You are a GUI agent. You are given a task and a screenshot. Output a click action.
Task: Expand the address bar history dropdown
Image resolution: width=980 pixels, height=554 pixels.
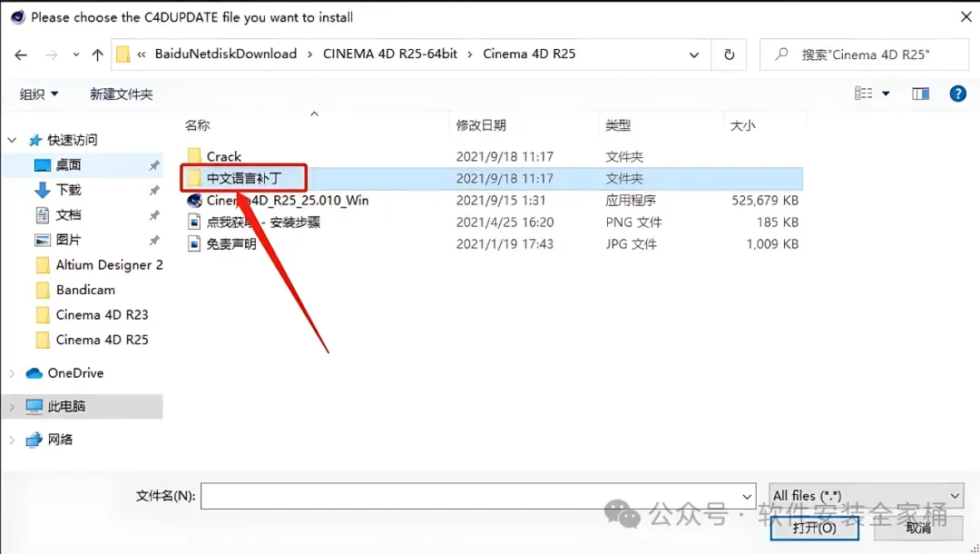694,55
